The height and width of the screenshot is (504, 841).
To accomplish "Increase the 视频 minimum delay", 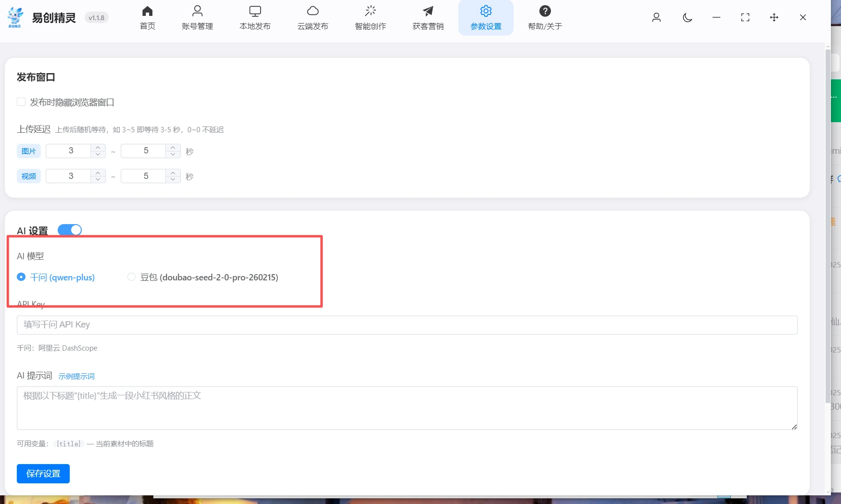I will tap(98, 173).
